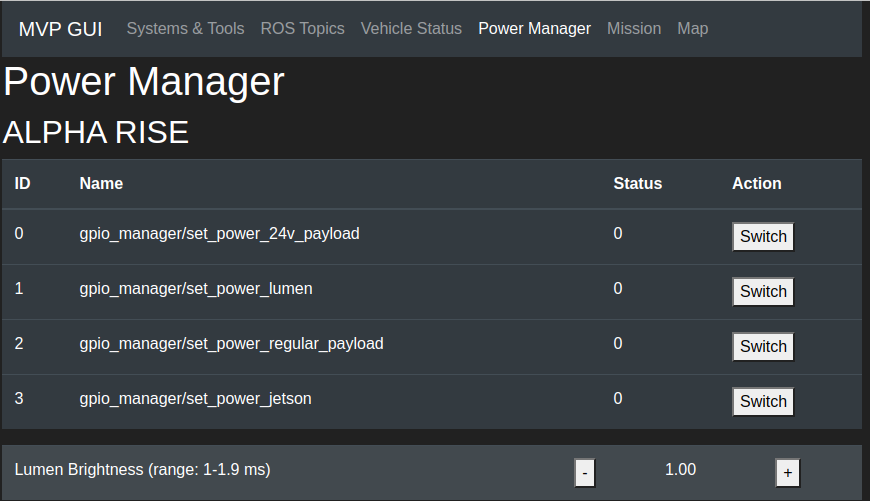The height and width of the screenshot is (501, 870).
Task: Open the Systems & Tools tab
Action: point(185,29)
